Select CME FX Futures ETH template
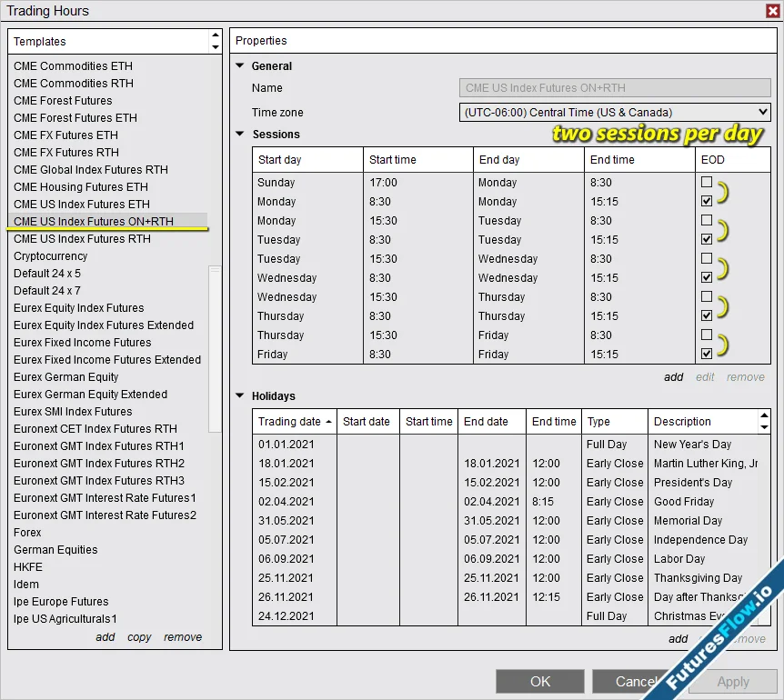Image resolution: width=784 pixels, height=700 pixels. pyautogui.click(x=66, y=135)
